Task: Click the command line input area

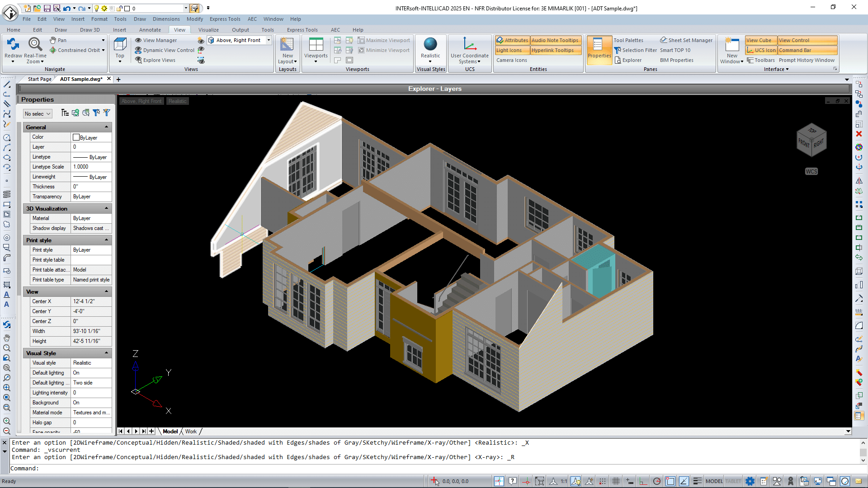Action: 181,469
